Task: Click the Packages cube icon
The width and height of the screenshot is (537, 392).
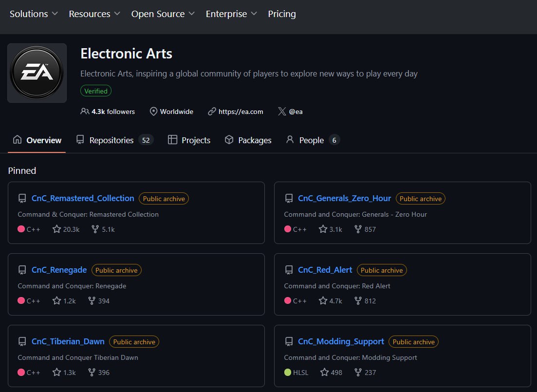Action: [229, 139]
